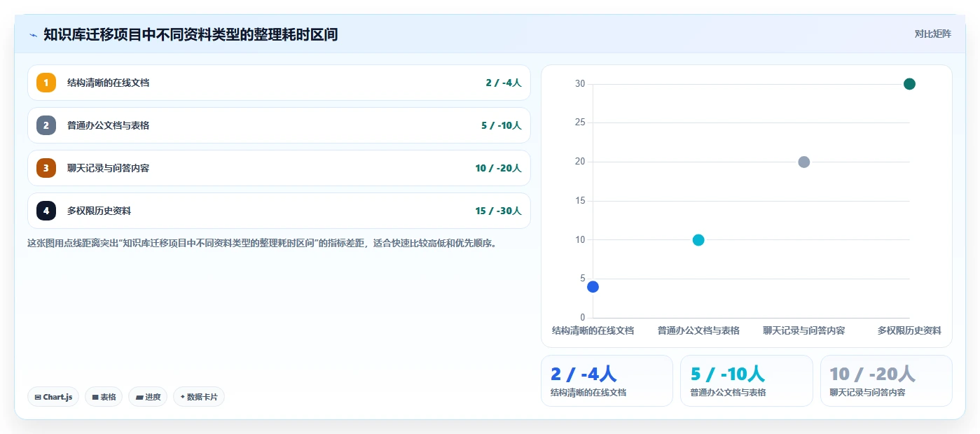This screenshot has height=434, width=980.
Task: Click the blue chart point at value 4
Action: [593, 286]
